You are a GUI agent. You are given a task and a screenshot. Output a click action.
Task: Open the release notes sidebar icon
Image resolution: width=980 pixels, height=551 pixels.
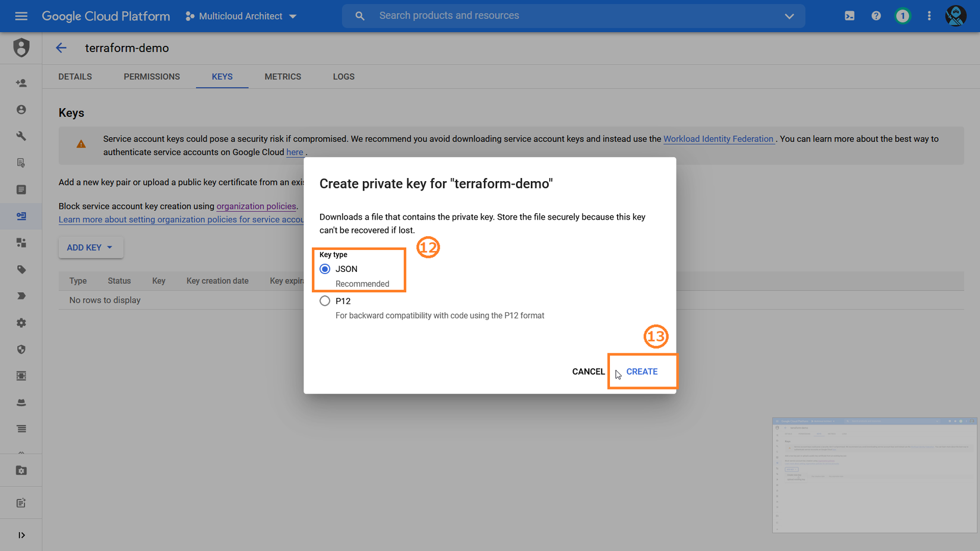pos(21,503)
